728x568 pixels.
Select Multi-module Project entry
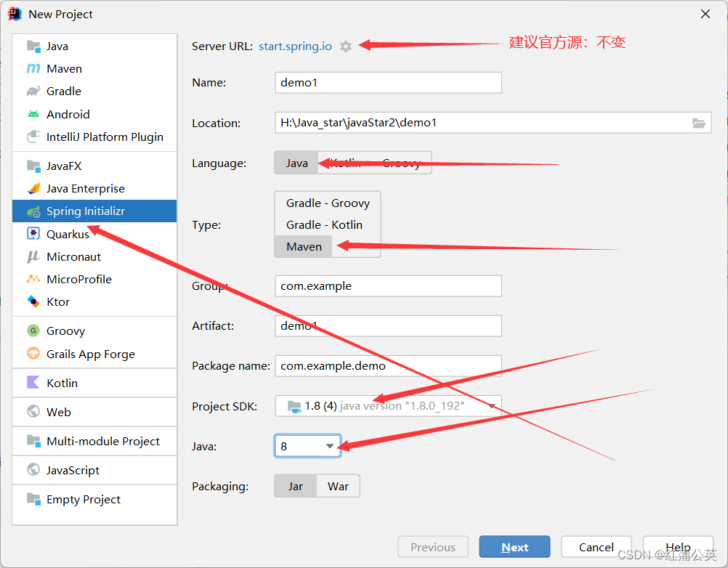(94, 441)
